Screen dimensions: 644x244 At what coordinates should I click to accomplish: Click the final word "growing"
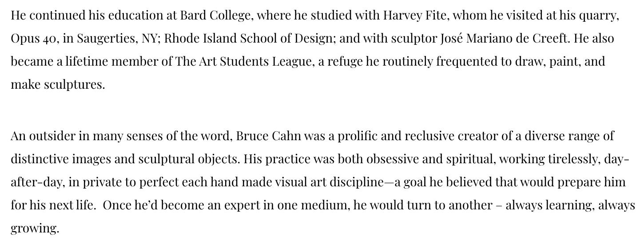click(x=35, y=229)
